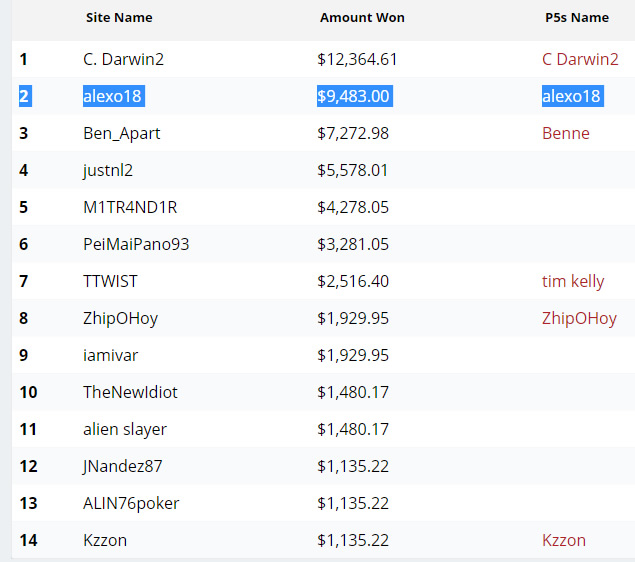635x562 pixels.
Task: Click the TheNewIdiot site name
Action: coord(130,392)
